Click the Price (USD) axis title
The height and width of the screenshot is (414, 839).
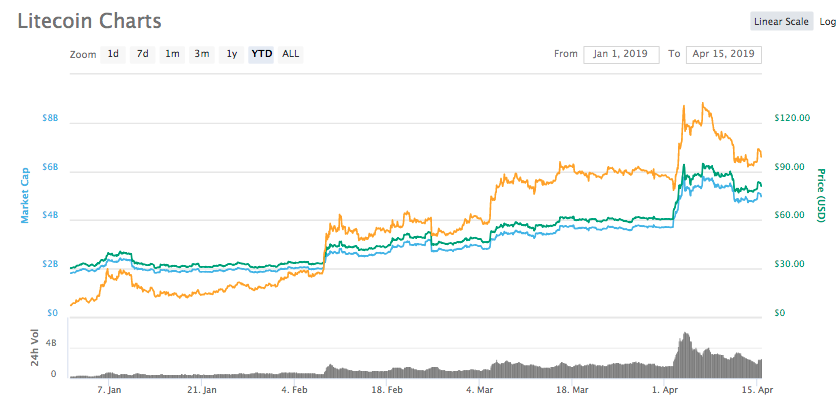point(819,195)
